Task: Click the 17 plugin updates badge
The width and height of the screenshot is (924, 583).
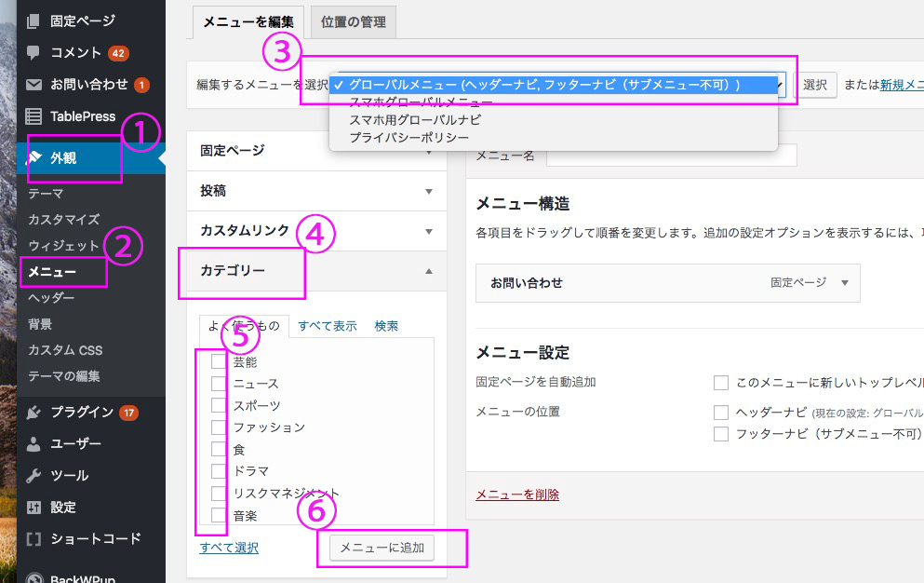Action: [x=128, y=413]
